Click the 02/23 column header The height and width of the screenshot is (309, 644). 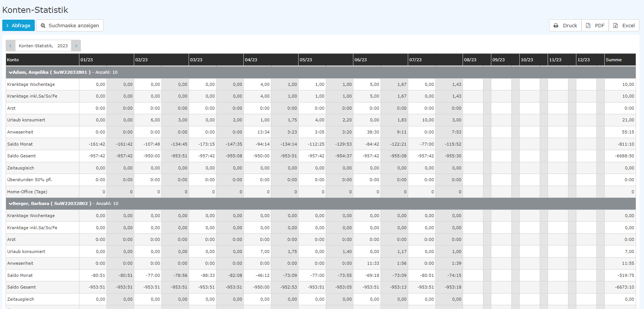click(x=161, y=60)
